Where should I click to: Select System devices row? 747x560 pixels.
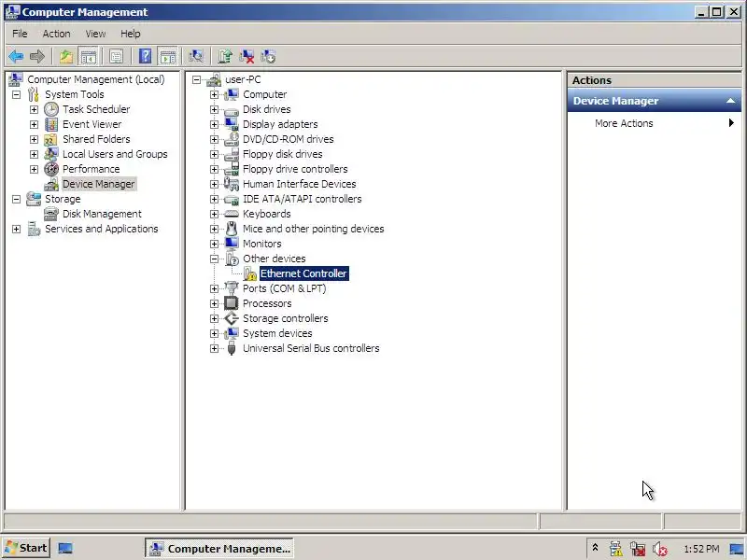point(277,333)
